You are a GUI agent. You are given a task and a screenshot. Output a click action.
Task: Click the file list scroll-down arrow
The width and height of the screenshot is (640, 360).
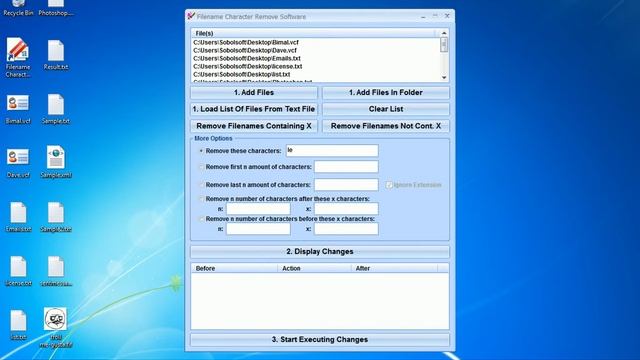point(444,78)
